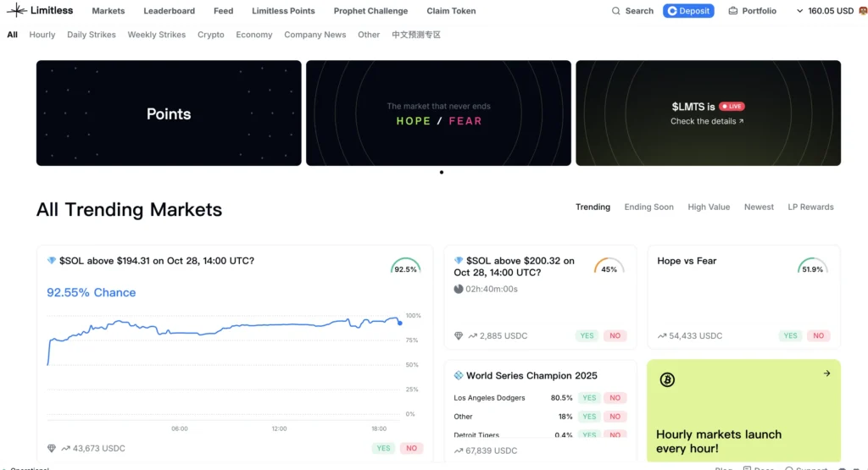The image size is (868, 470).
Task: Click the Bitcoin icon on green card
Action: [x=667, y=380]
